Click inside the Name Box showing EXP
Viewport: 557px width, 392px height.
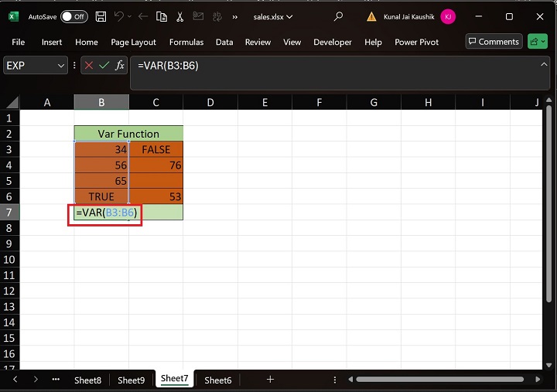point(30,66)
